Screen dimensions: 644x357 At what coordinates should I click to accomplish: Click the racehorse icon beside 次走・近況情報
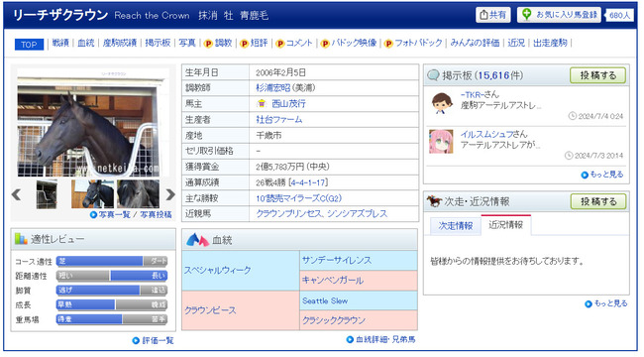[434, 201]
